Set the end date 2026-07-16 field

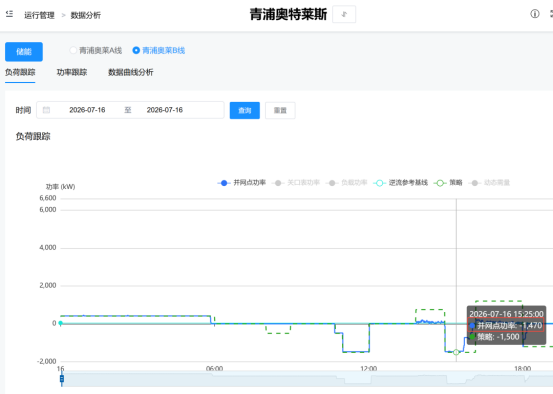(165, 110)
